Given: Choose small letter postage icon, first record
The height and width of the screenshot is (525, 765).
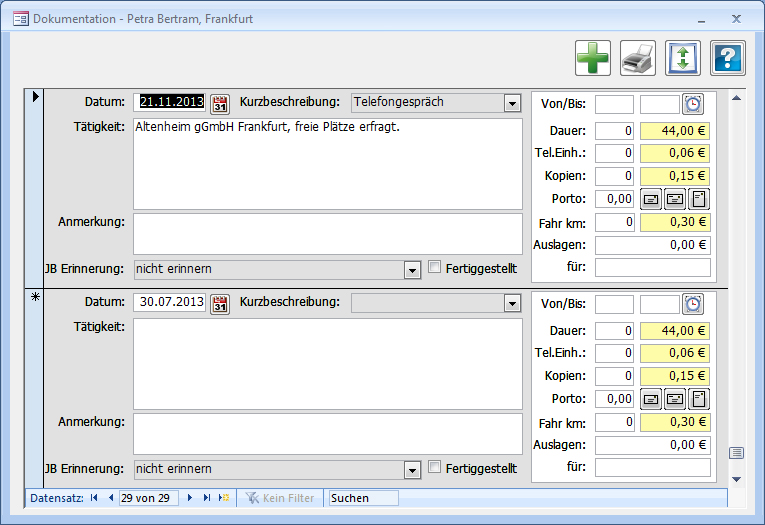Looking at the screenshot, I should pos(651,199).
